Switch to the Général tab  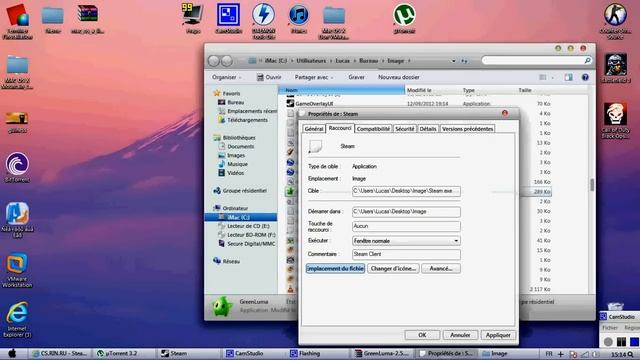click(313, 129)
